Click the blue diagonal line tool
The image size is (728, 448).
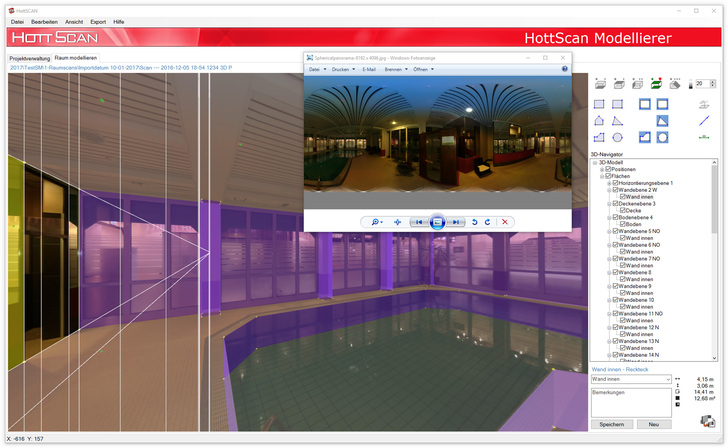704,120
